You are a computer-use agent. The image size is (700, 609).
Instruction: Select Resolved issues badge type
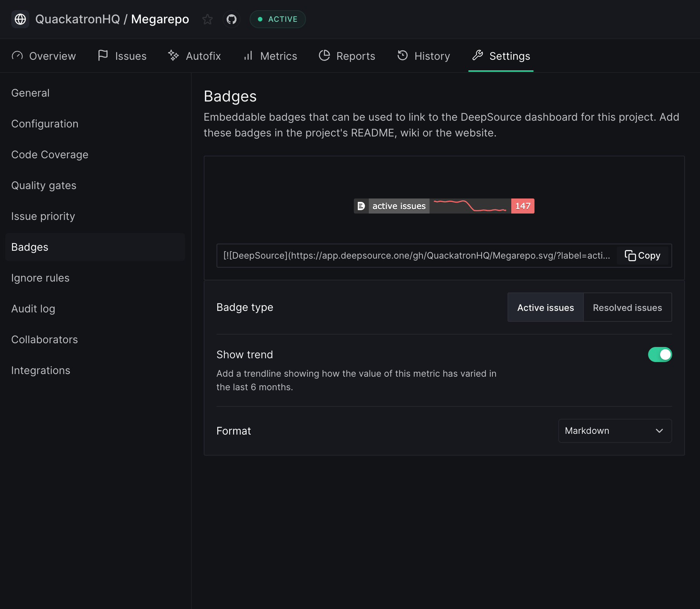[627, 308]
